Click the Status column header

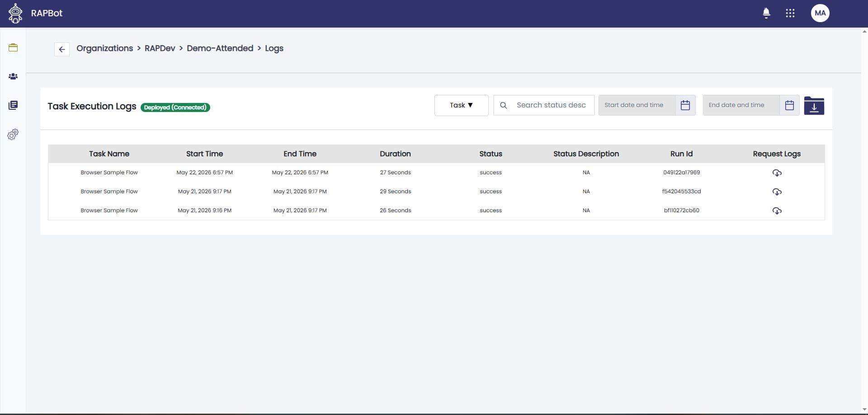point(491,154)
